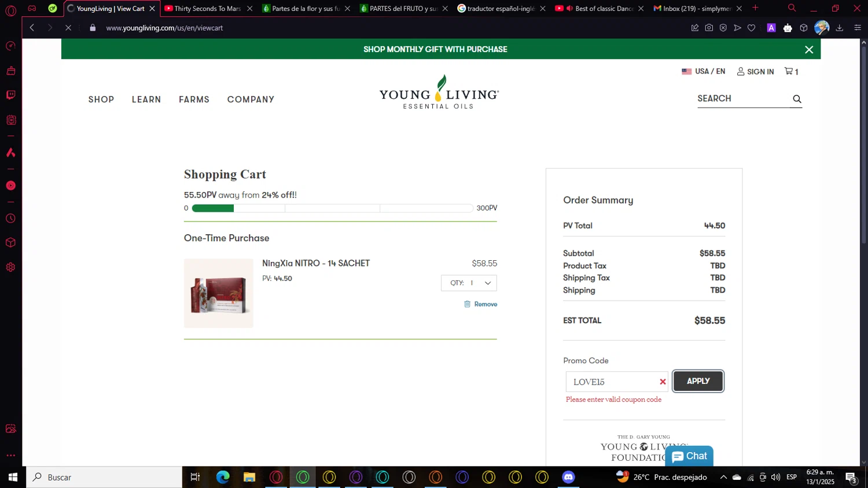
Task: Open Microsoft Edge from taskbar
Action: [223, 477]
